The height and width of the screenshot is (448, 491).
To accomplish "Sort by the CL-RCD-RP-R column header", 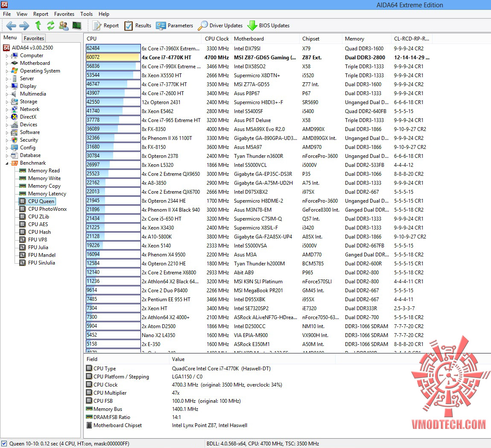I will tap(412, 39).
